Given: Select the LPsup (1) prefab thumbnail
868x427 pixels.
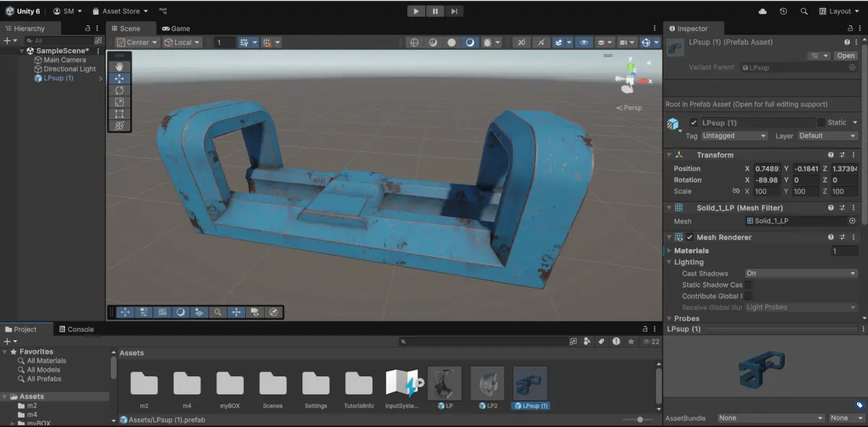Looking at the screenshot, I should [x=530, y=383].
